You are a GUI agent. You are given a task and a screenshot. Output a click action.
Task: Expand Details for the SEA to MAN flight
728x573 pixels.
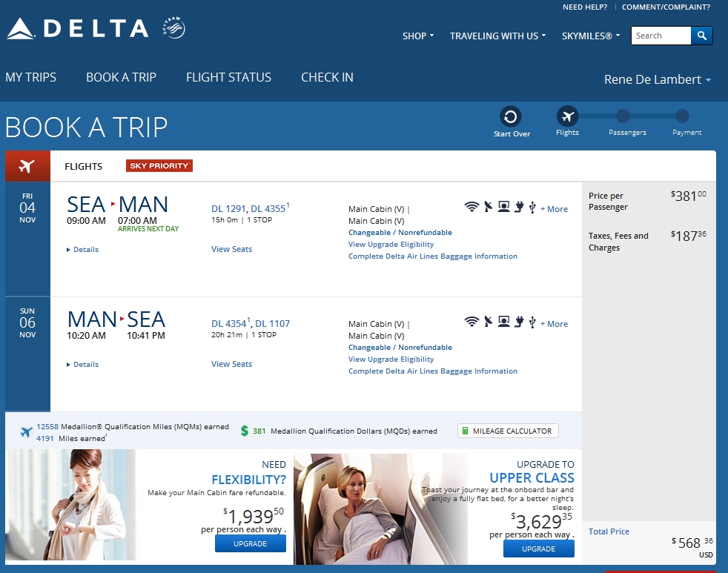click(82, 249)
